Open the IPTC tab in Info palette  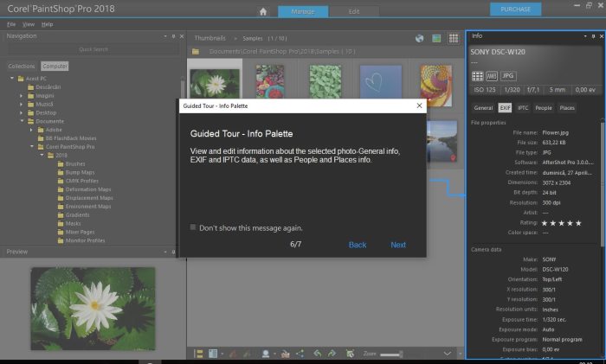tap(523, 108)
